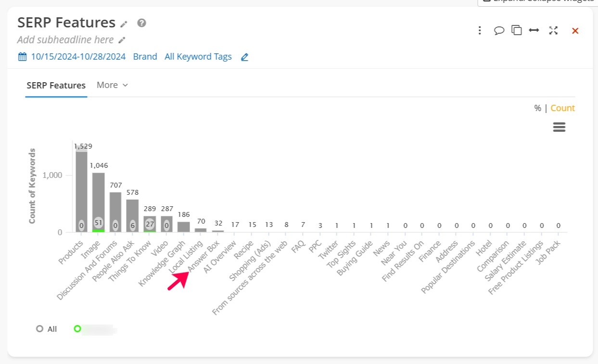The height and width of the screenshot is (364, 598).
Task: Click the green segment on the Image bar
Action: (x=99, y=231)
